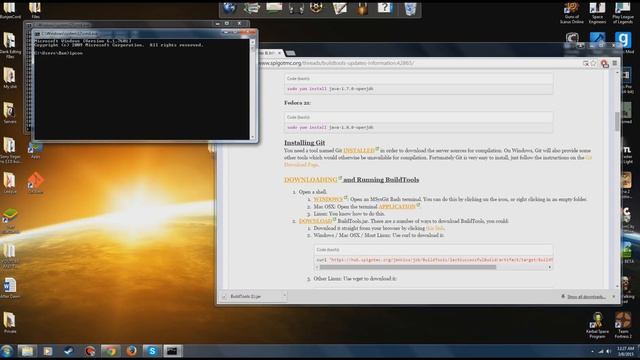Viewport: 640px width, 360px height.
Task: Launch Guns of Icarus Online shortcut
Action: tap(571, 12)
